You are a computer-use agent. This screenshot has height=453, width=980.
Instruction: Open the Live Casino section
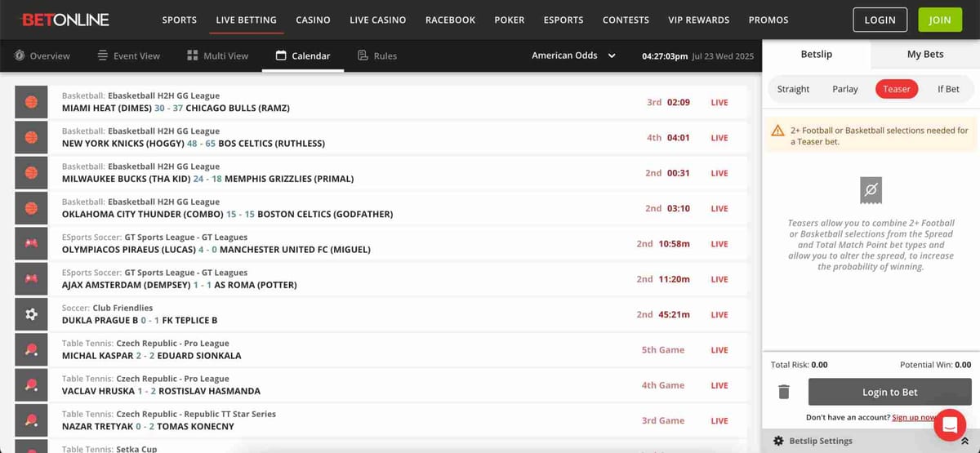pyautogui.click(x=377, y=20)
